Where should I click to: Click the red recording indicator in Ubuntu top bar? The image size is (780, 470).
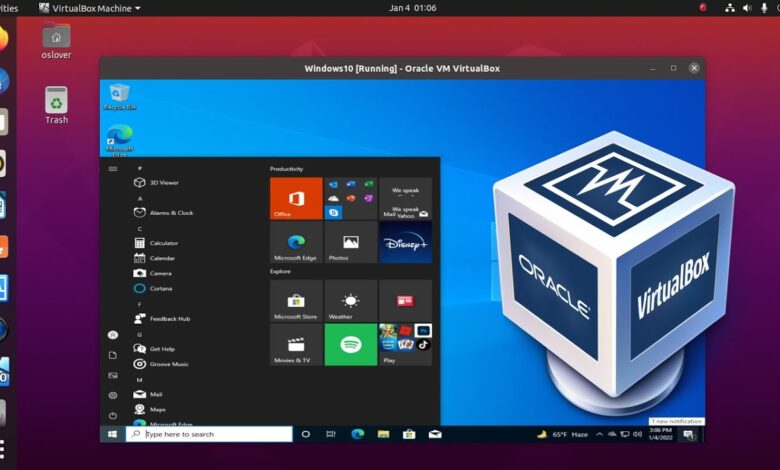[x=703, y=8]
